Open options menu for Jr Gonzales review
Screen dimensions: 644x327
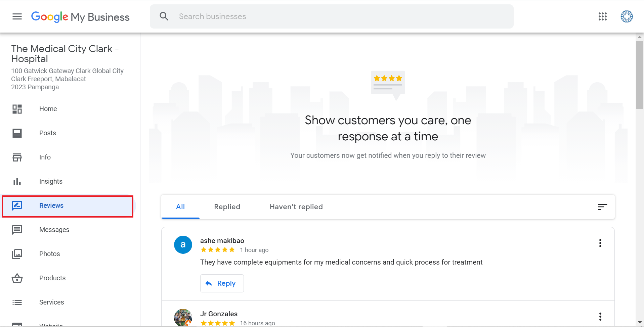tap(600, 316)
